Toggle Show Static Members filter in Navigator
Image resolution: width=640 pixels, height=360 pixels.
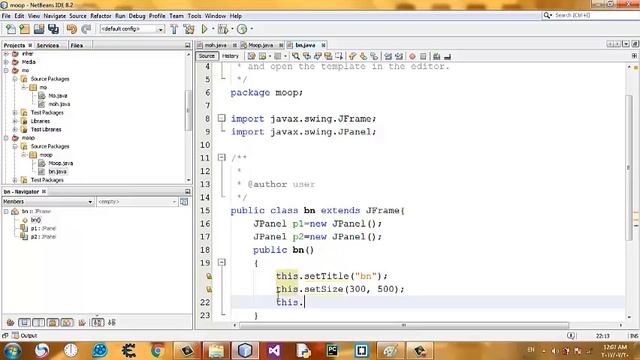[x=39, y=322]
